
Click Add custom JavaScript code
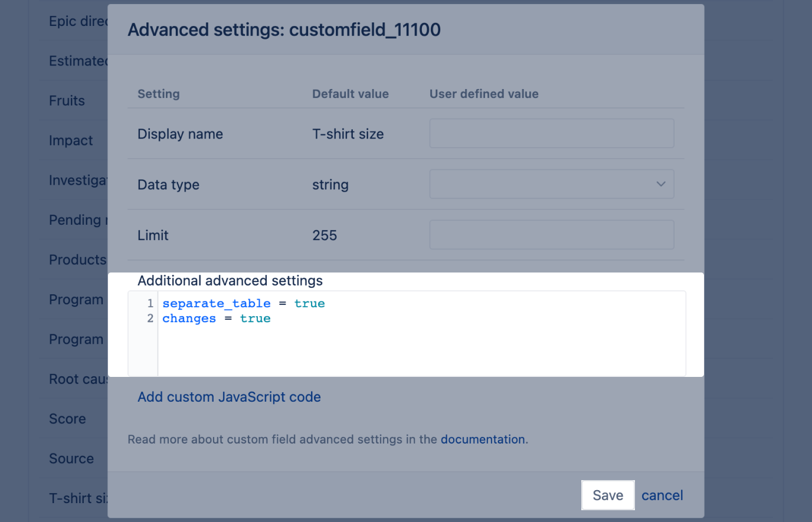[x=229, y=396]
